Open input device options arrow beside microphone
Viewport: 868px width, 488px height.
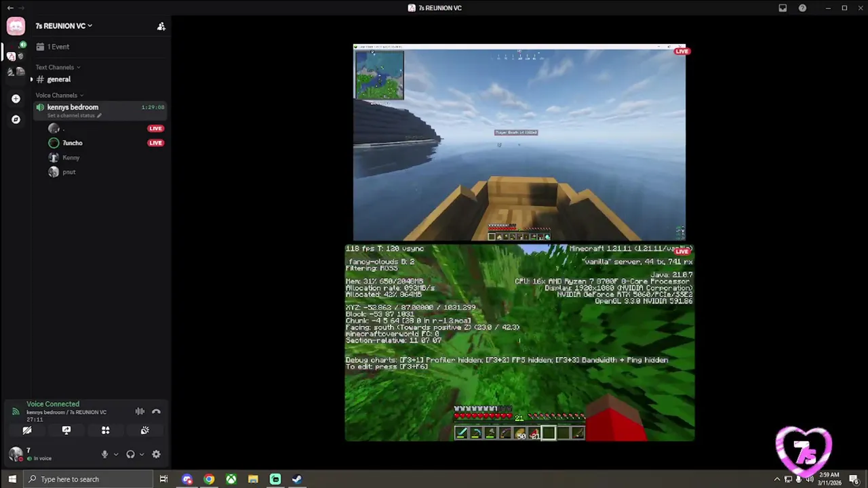(x=116, y=455)
